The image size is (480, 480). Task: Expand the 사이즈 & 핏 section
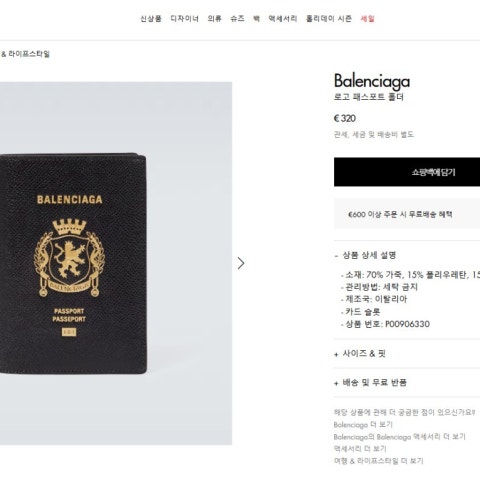pyautogui.click(x=360, y=354)
